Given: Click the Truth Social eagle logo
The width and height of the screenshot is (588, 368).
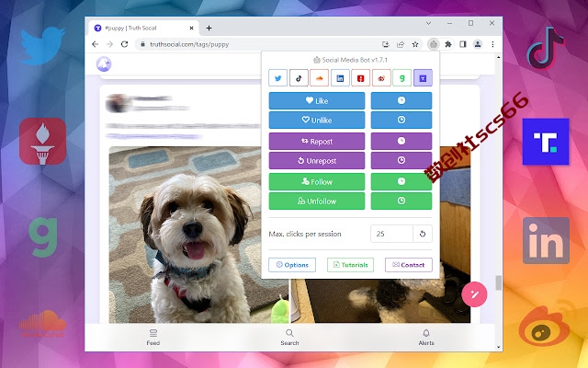Looking at the screenshot, I should coord(104,63).
